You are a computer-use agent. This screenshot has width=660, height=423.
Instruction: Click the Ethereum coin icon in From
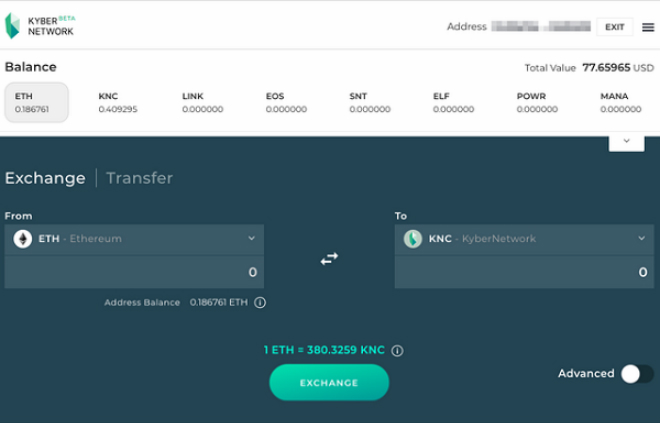point(23,239)
